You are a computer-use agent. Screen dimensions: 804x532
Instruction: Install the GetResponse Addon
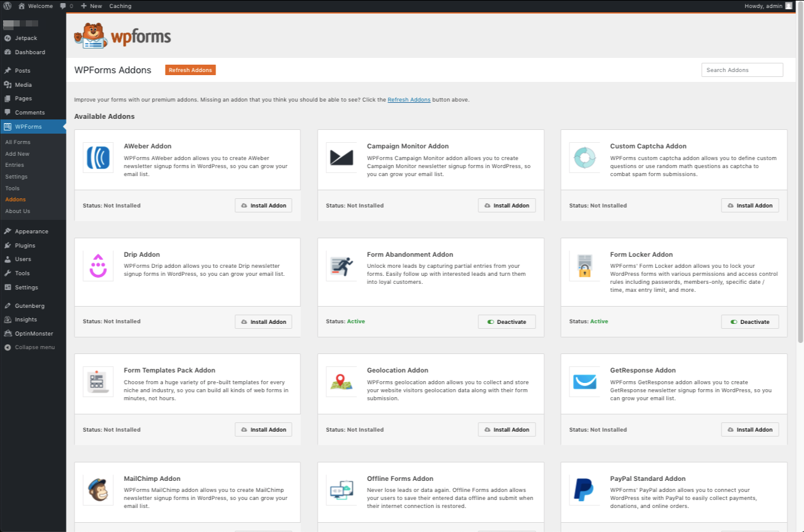(x=750, y=430)
